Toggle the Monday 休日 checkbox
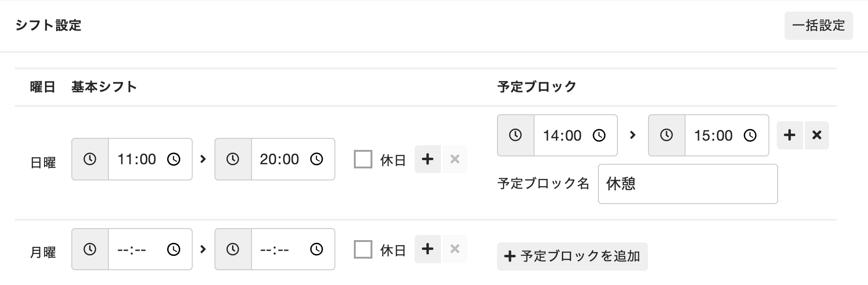 (x=363, y=249)
